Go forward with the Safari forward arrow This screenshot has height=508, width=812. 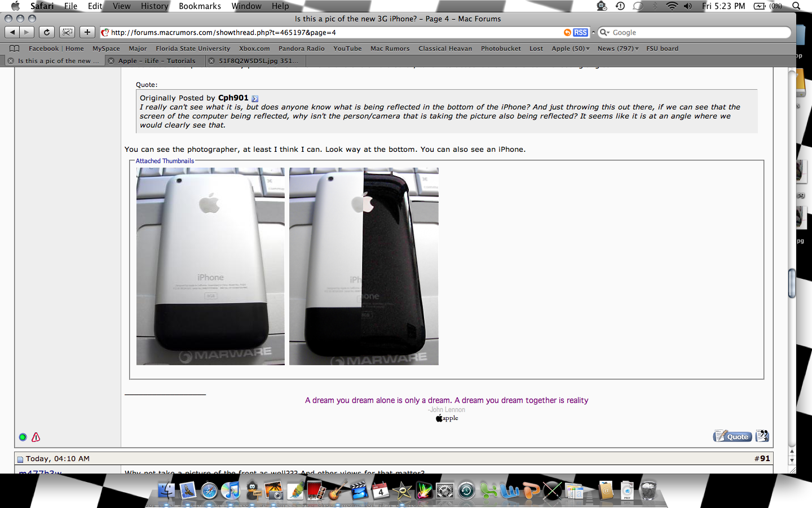(x=27, y=32)
